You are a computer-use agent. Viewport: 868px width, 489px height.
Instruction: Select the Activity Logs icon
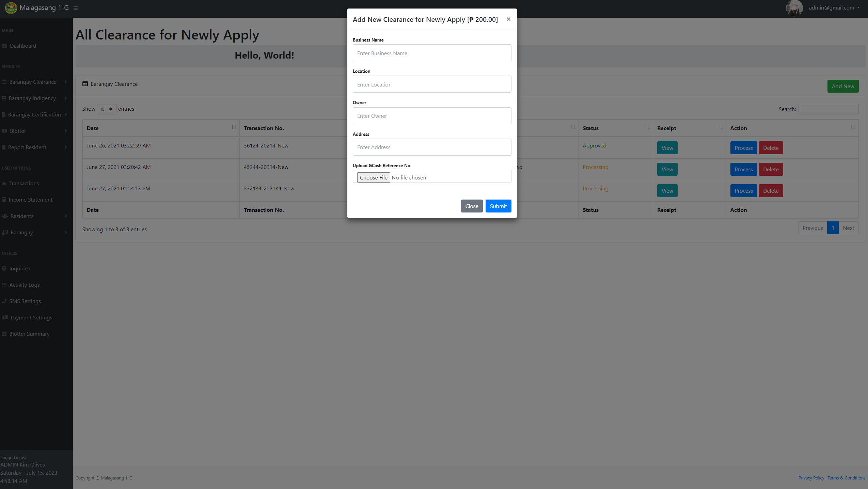coord(4,285)
